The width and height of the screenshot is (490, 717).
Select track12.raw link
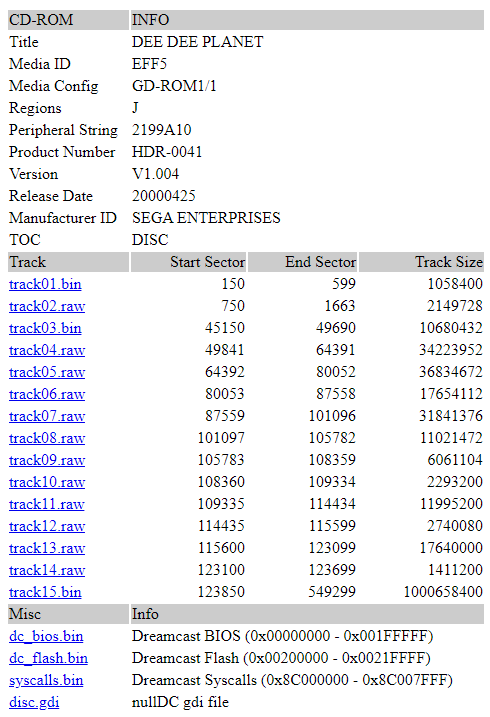(x=47, y=526)
